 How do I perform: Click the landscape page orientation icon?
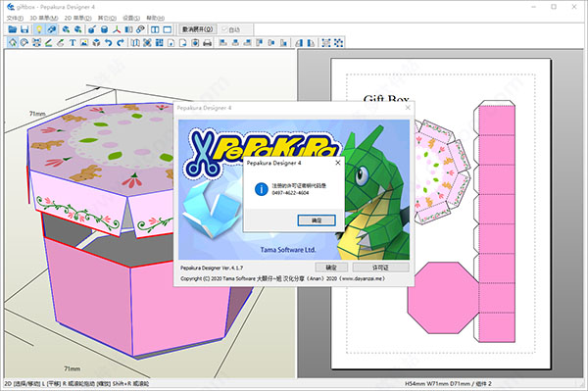point(183,43)
